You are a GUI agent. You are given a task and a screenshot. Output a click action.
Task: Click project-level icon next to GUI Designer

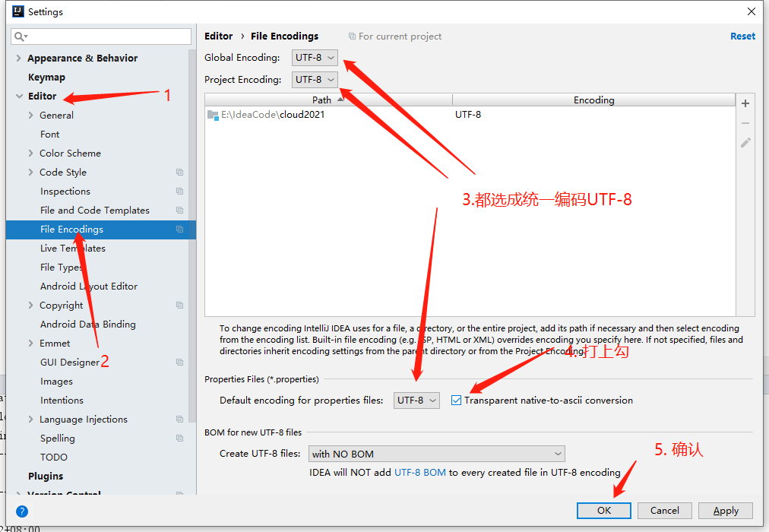click(180, 362)
